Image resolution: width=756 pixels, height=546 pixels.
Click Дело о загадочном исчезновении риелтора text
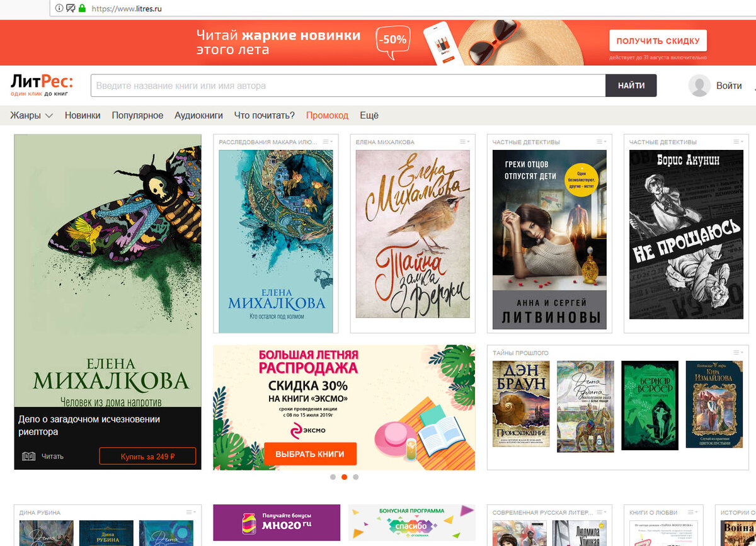click(89, 426)
